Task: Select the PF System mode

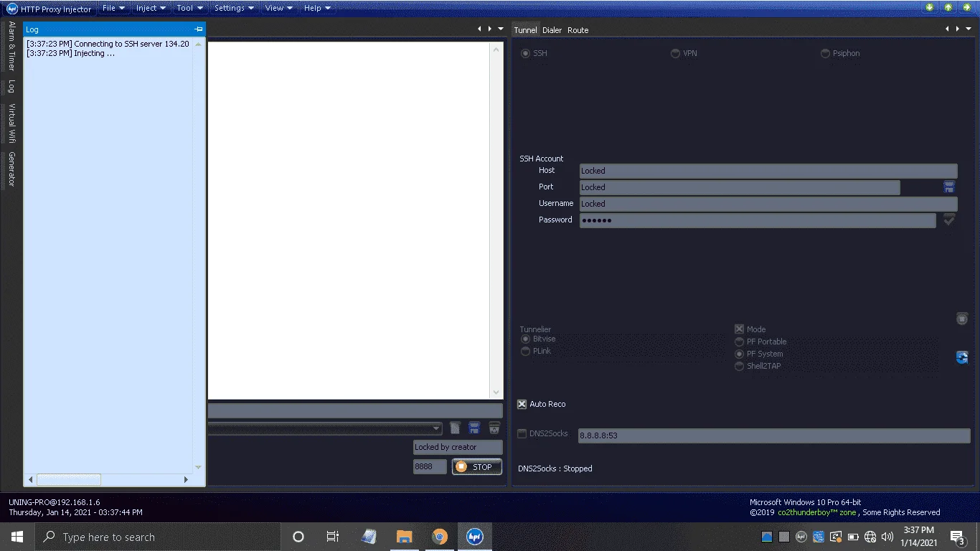Action: pyautogui.click(x=740, y=354)
